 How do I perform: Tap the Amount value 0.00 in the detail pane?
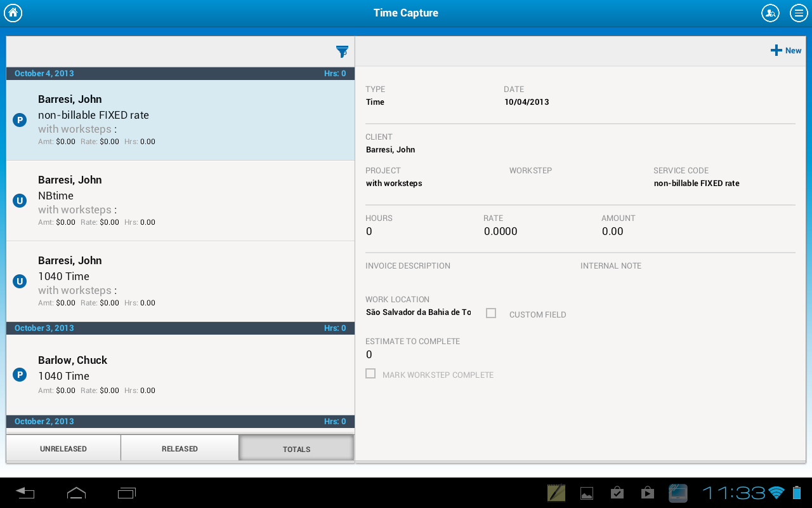[x=613, y=231]
